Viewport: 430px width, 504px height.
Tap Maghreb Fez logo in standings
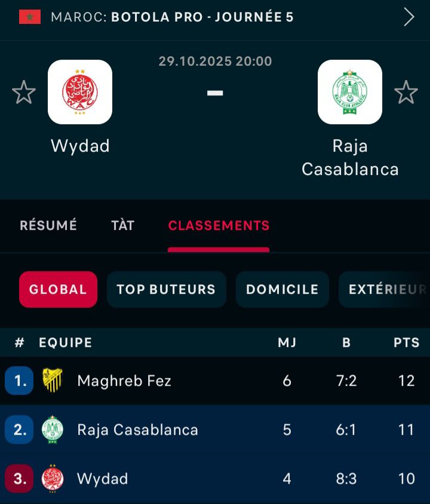pos(53,380)
